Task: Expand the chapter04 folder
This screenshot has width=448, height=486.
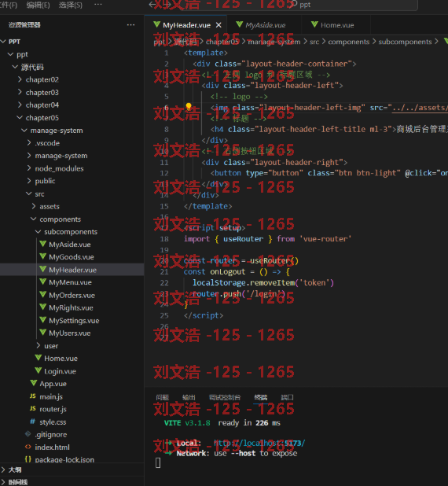Action: tap(20, 105)
